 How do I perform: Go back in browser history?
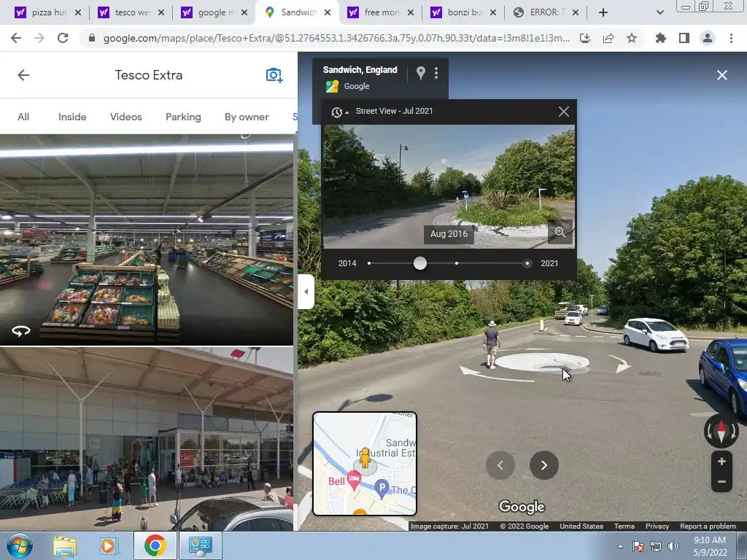tap(16, 38)
